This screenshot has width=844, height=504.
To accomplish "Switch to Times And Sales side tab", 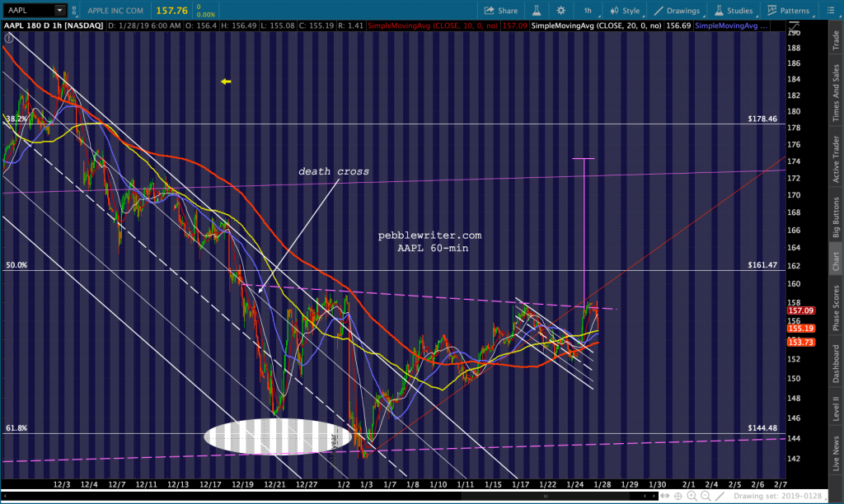I will point(836,92).
